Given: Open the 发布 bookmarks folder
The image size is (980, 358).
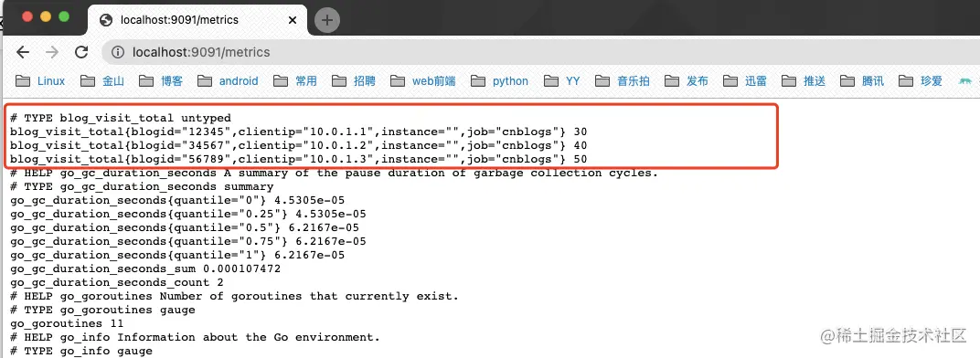Looking at the screenshot, I should coord(687,80).
